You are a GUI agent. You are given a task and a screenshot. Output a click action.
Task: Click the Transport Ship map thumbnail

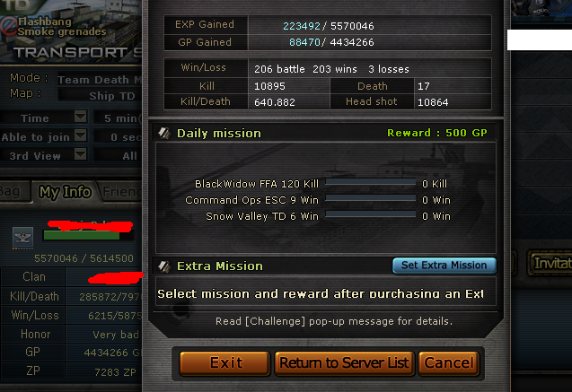tap(71, 31)
